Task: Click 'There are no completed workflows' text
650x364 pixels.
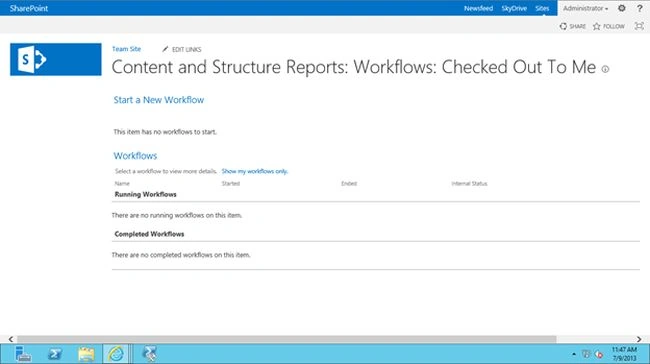Action: pos(181,255)
